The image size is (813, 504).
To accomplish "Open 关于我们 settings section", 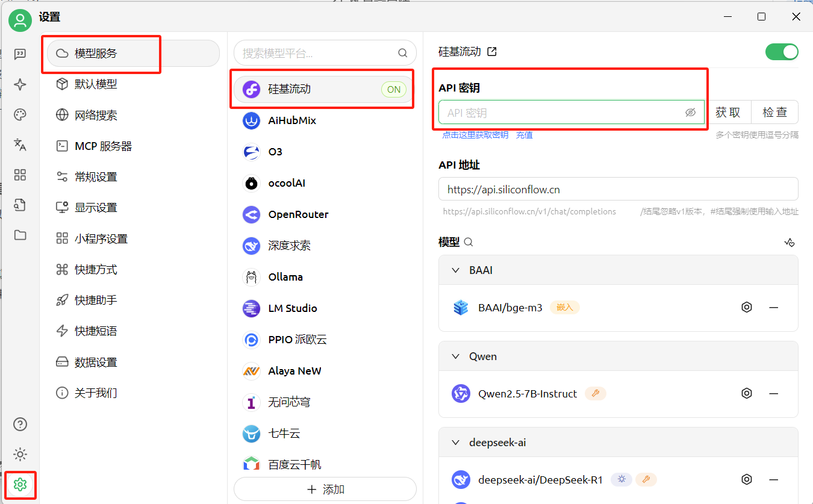I will (x=133, y=393).
